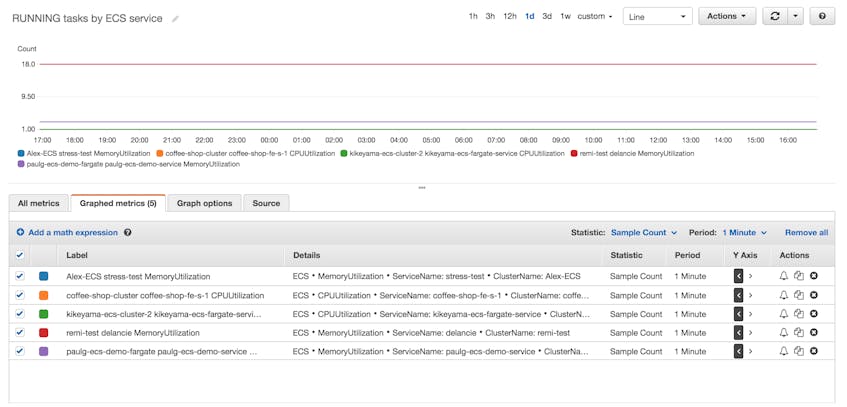The width and height of the screenshot is (847, 407).
Task: Duplicate the remi-test delancie metric
Action: [x=799, y=332]
